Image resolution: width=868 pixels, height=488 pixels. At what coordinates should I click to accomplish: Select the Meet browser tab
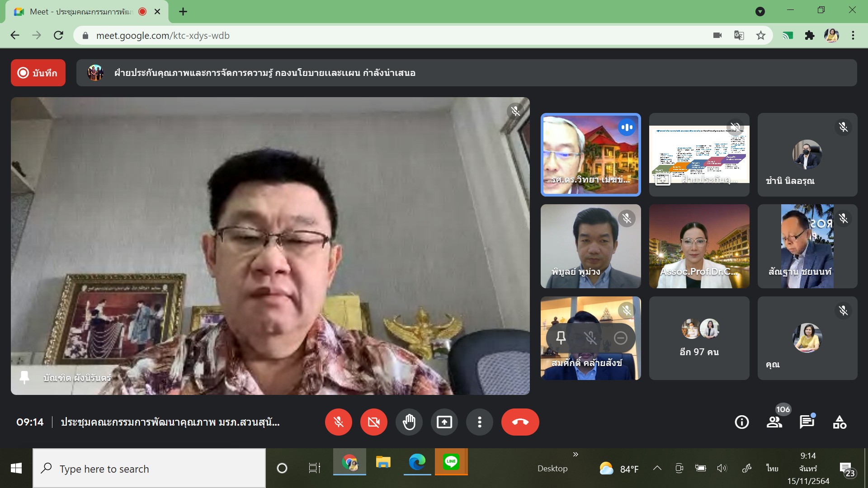tap(81, 12)
